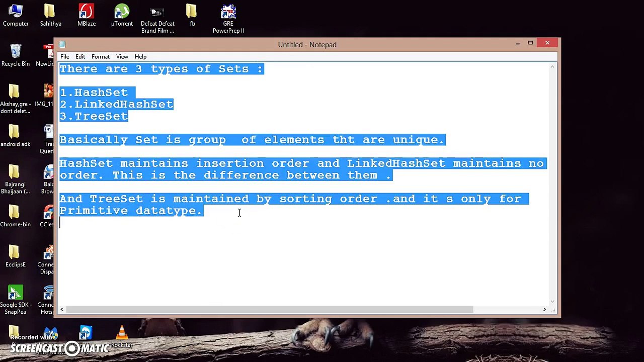Image resolution: width=644 pixels, height=362 pixels.
Task: Open the Edit menu in Notepad
Action: [x=80, y=57]
